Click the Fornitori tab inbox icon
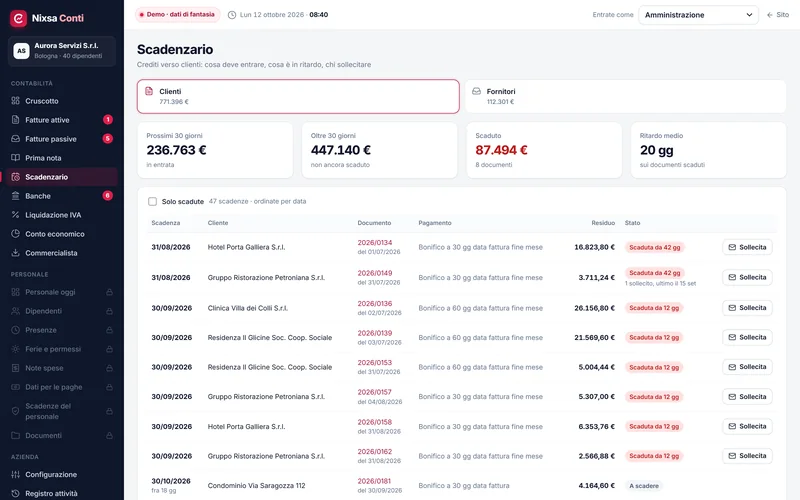 (476, 91)
